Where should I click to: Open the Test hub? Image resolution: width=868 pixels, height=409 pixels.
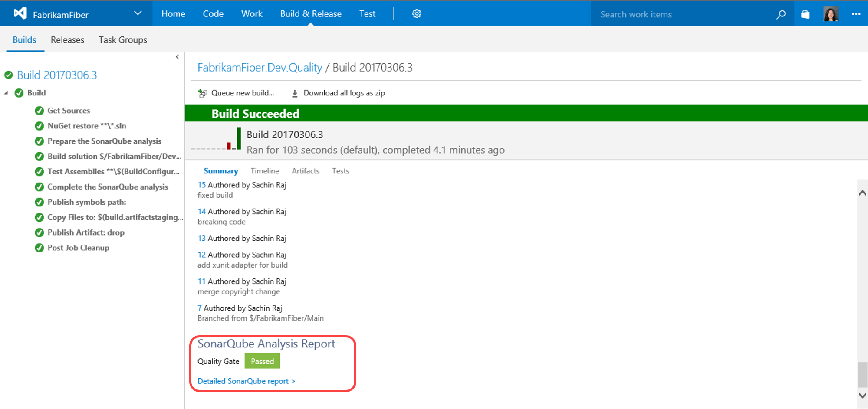[367, 14]
